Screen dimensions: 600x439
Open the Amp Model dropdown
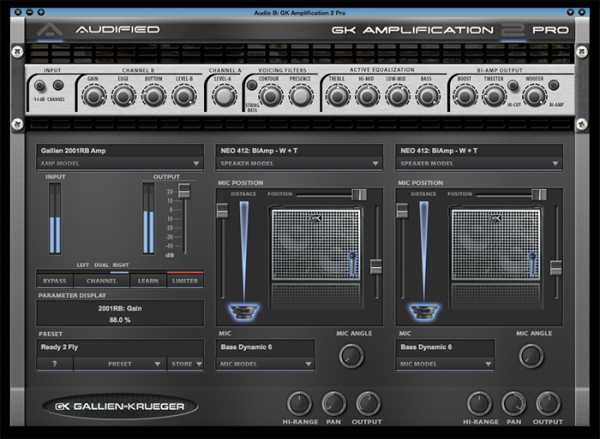point(120,163)
